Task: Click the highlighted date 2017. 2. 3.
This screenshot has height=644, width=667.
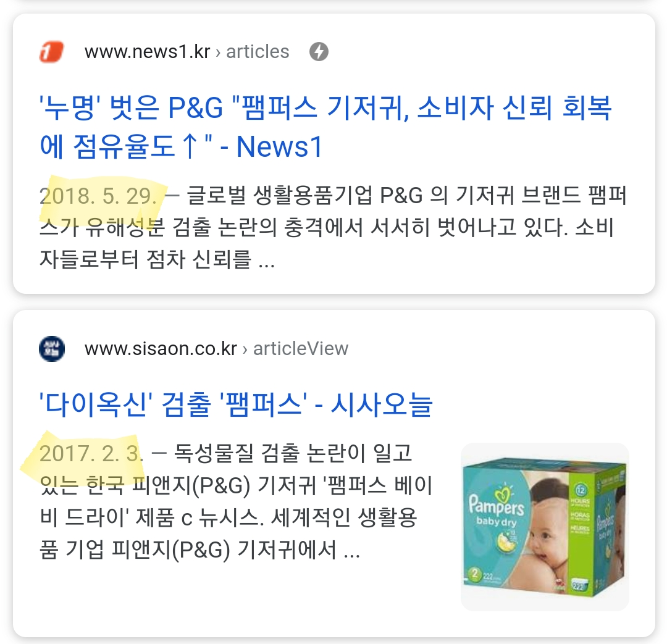Action: pos(91,453)
